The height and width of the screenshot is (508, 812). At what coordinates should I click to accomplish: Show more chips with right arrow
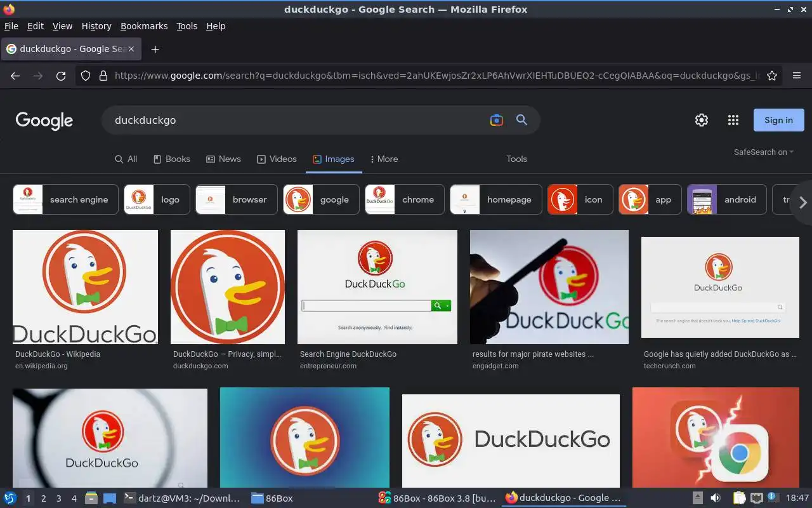point(802,203)
